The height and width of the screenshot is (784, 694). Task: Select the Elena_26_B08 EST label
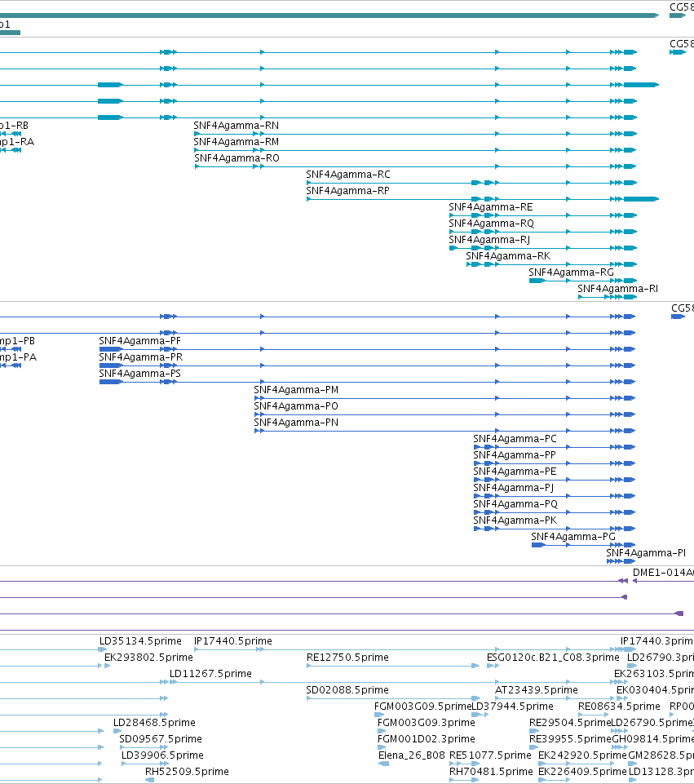[x=412, y=755]
